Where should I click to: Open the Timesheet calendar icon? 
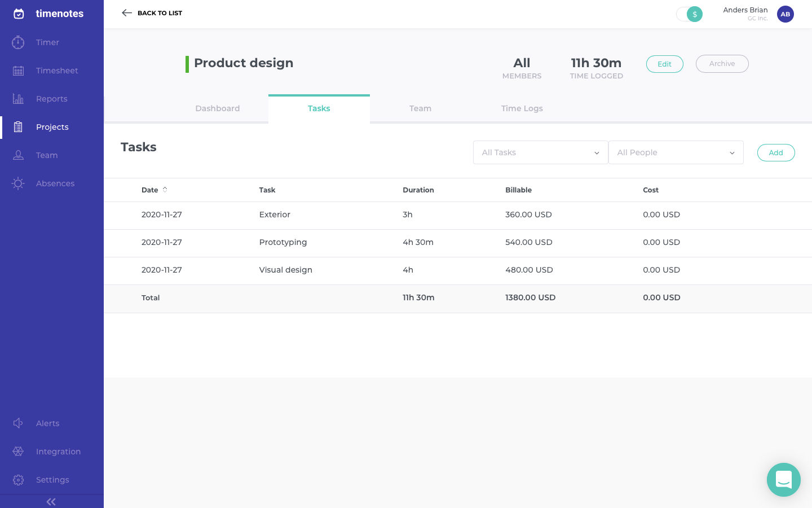coord(18,71)
